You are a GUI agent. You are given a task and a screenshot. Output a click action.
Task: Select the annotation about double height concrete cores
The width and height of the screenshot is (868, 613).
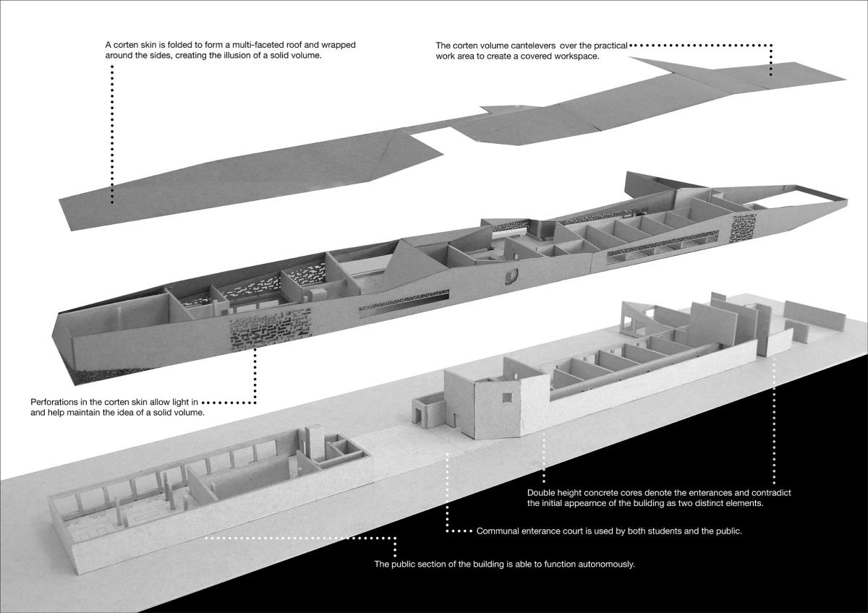point(659,497)
